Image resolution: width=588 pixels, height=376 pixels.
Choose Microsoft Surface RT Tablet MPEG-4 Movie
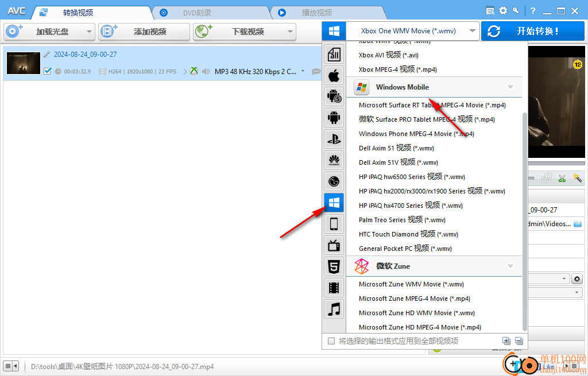pos(432,106)
